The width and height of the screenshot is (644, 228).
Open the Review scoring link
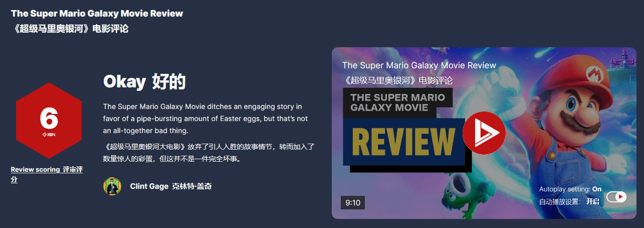(47, 175)
